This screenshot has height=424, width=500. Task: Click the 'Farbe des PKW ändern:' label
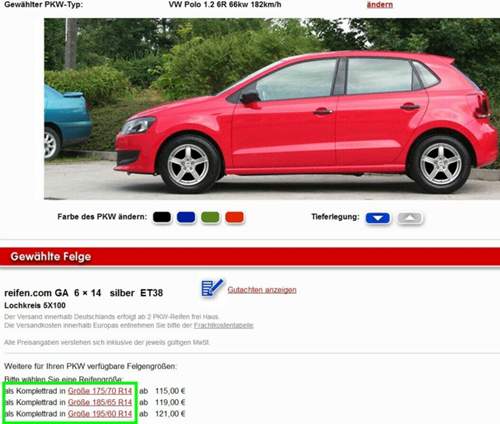coord(102,217)
